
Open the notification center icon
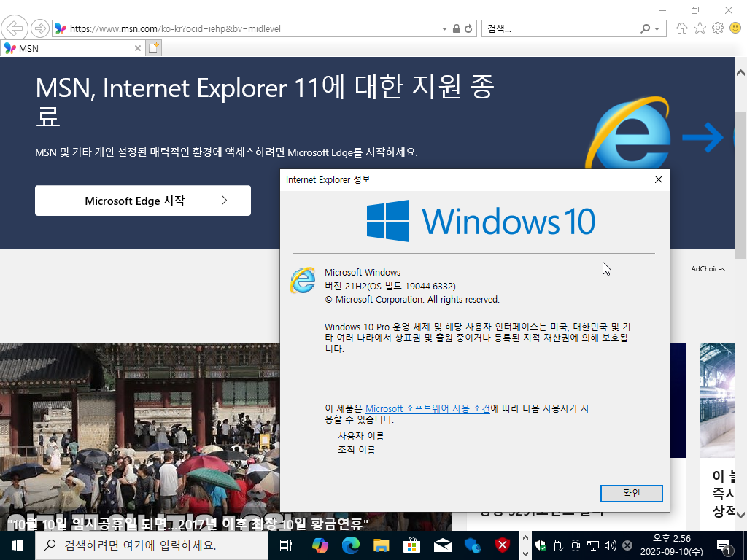[x=724, y=545]
